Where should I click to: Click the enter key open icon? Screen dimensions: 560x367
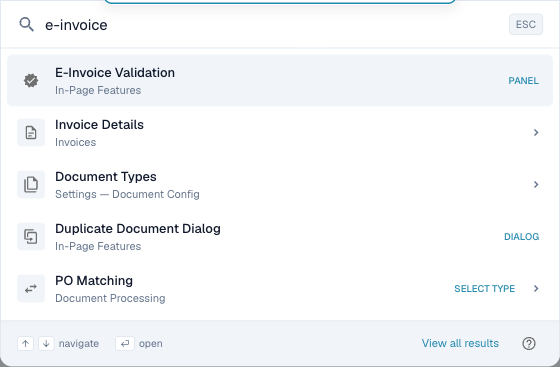coord(125,343)
